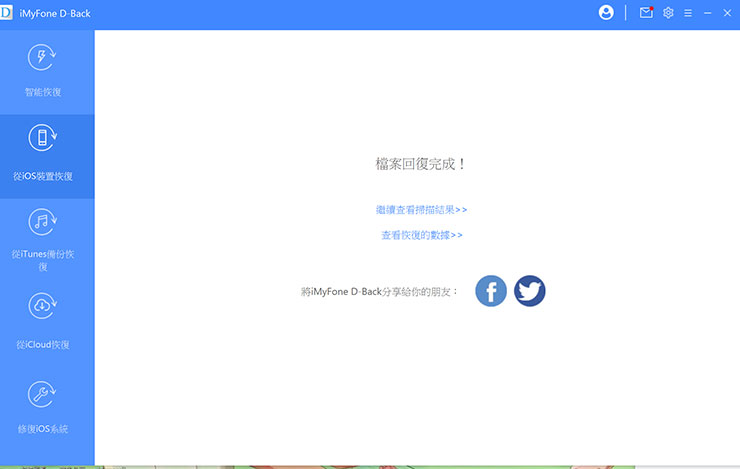This screenshot has width=740, height=469.
Task: Click the iMyFone D-Back app logo
Action: tap(6, 13)
